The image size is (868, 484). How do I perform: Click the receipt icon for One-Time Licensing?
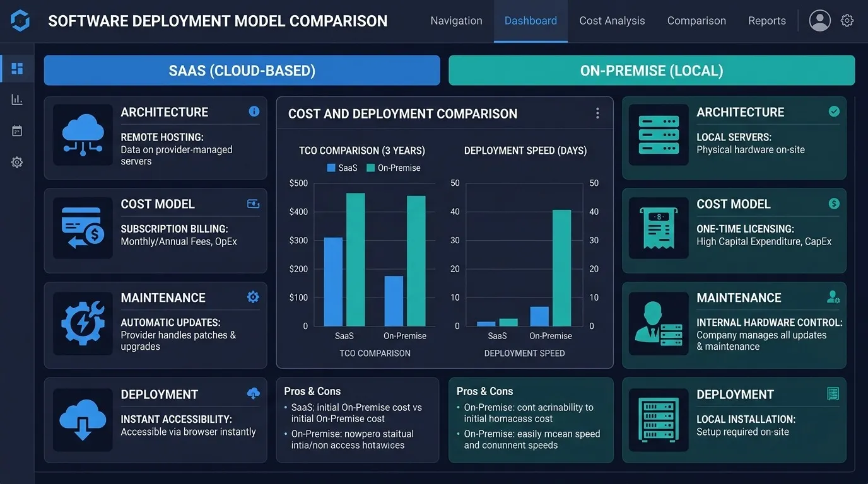(659, 228)
